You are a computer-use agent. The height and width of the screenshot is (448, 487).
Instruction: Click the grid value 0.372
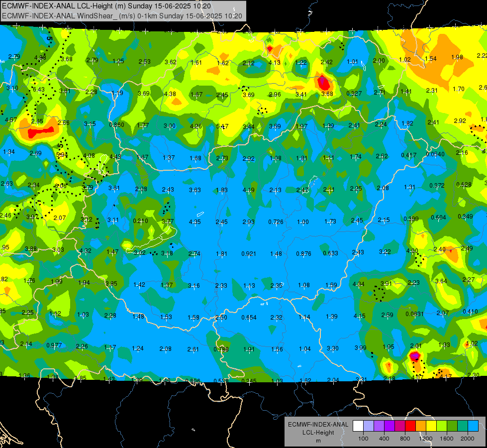[x=437, y=185]
